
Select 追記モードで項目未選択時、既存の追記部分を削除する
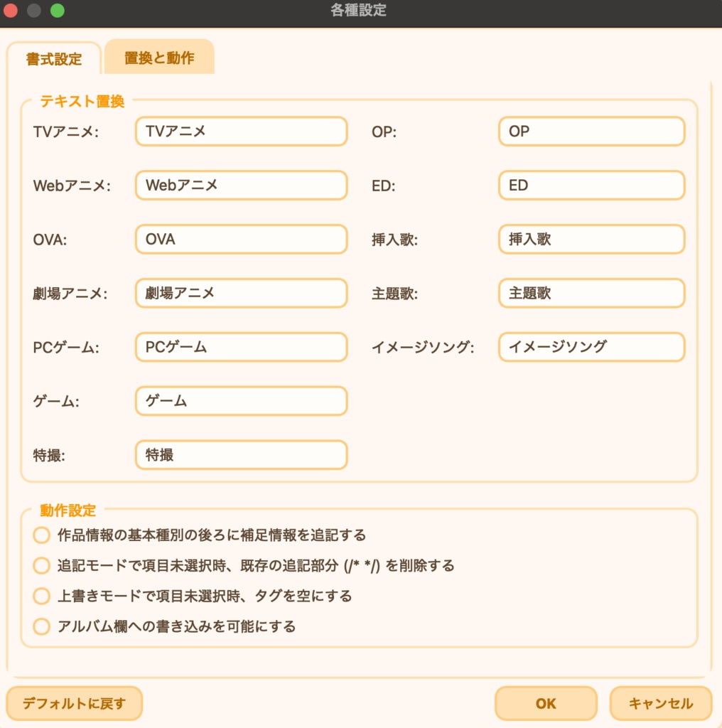pos(41,566)
